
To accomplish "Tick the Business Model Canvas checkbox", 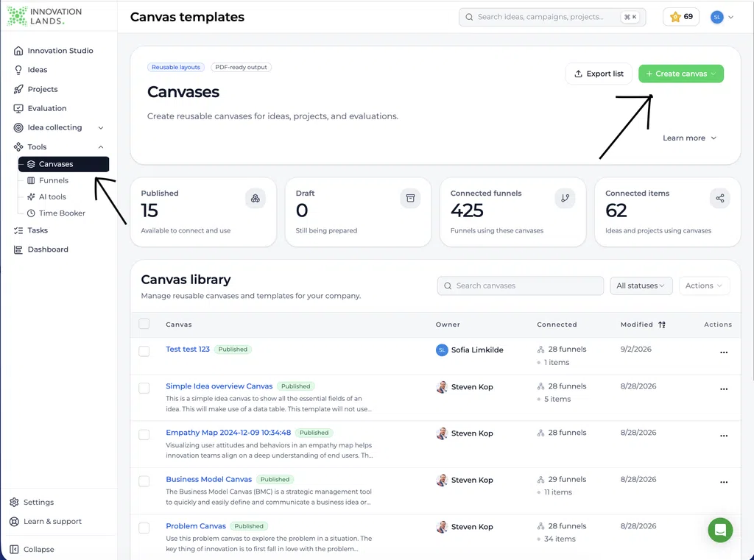I will pos(144,481).
